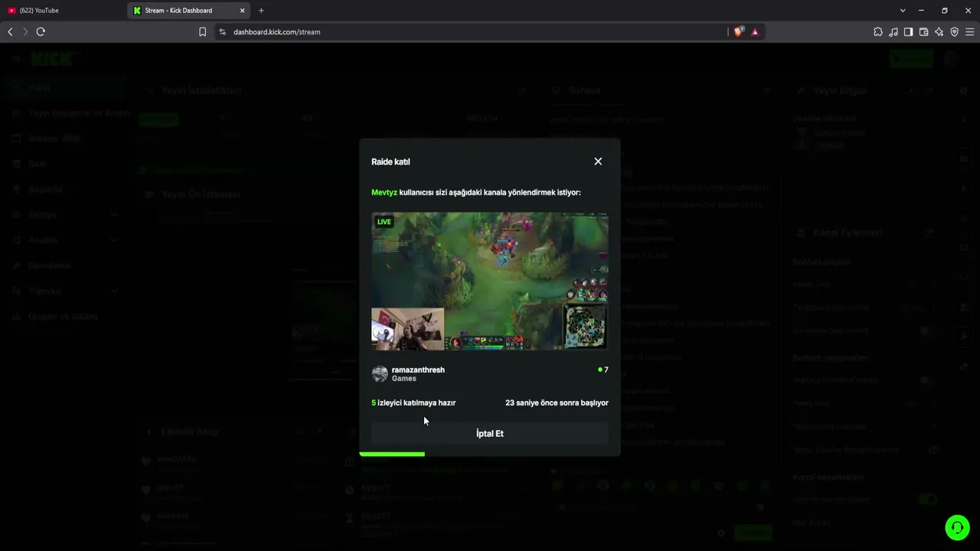Screen dimensions: 980x551
Task: Open Yayın in the sidebar
Action: [x=64, y=88]
